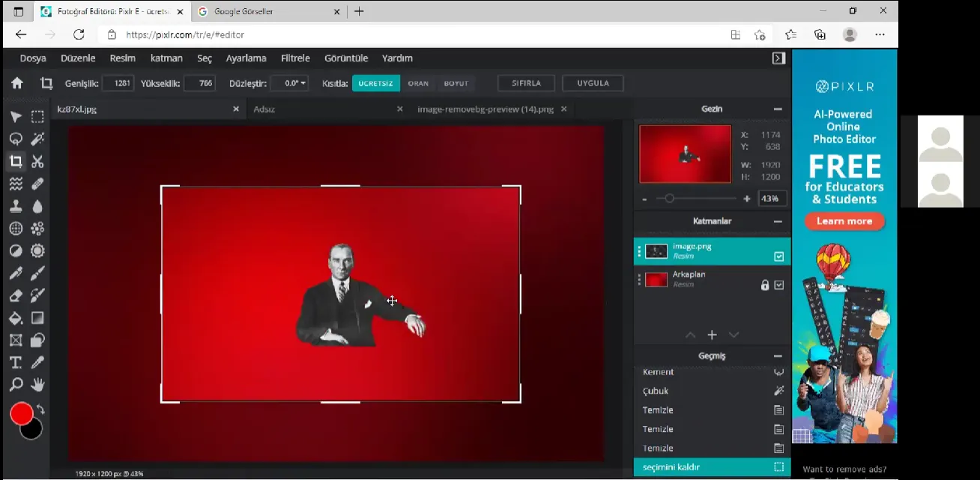980x480 pixels.
Task: Select the Magic Wand tool
Action: click(37, 139)
